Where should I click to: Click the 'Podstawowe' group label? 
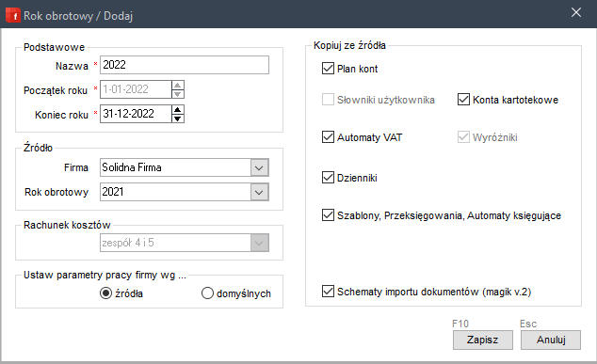(x=54, y=47)
